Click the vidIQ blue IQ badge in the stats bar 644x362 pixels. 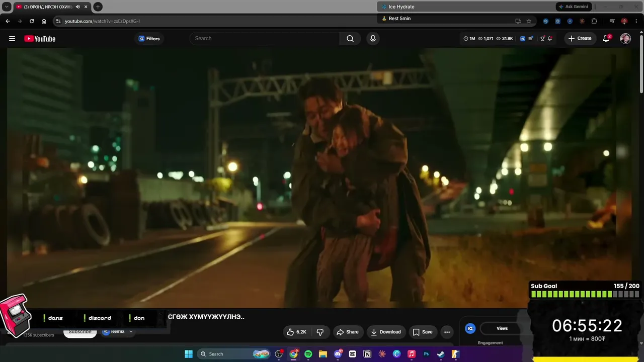coord(523,39)
